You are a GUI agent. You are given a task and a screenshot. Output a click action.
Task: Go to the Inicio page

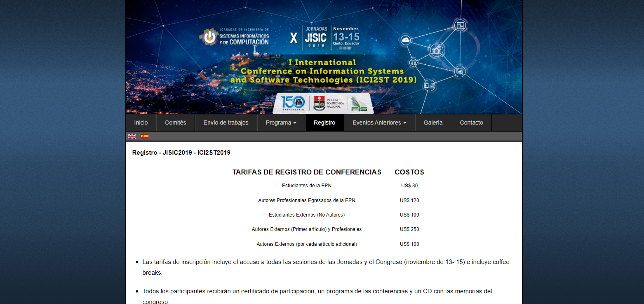pos(141,123)
